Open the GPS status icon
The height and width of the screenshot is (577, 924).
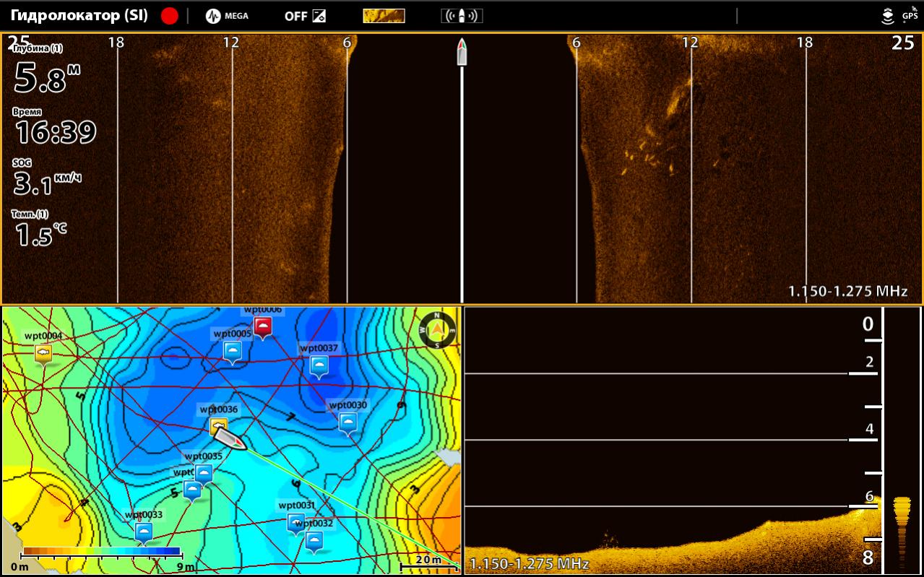[909, 16]
